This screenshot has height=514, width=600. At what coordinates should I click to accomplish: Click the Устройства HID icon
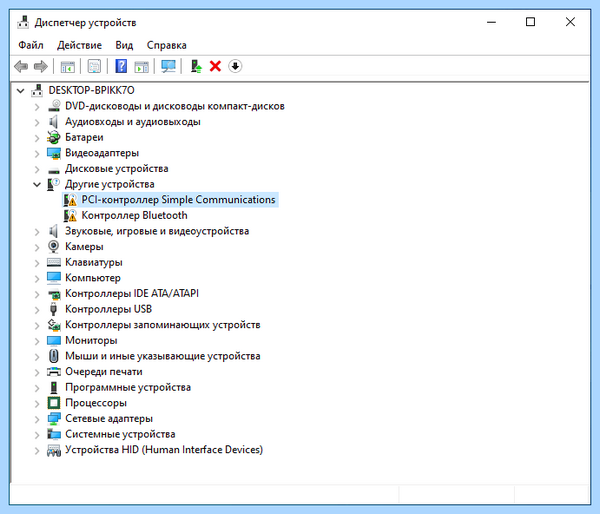(54, 450)
